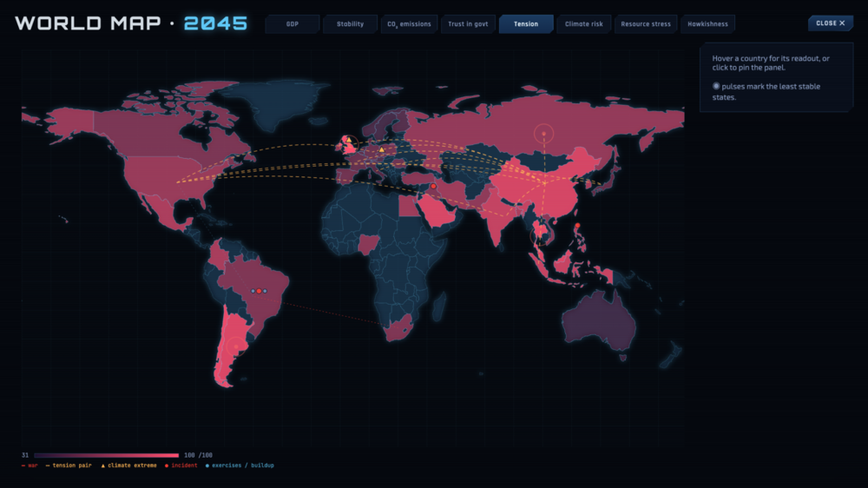Select Saudi Arabia on the map
This screenshot has height=488, width=868.
coord(437,209)
